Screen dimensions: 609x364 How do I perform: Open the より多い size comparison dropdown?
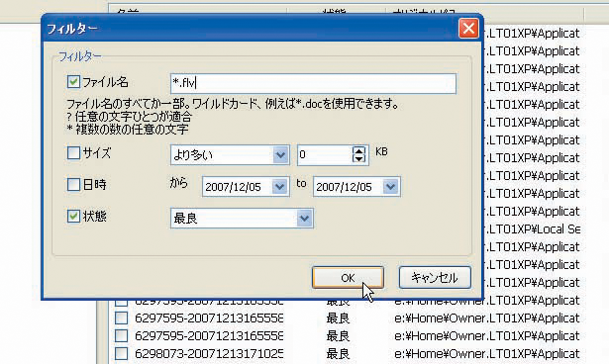[280, 155]
